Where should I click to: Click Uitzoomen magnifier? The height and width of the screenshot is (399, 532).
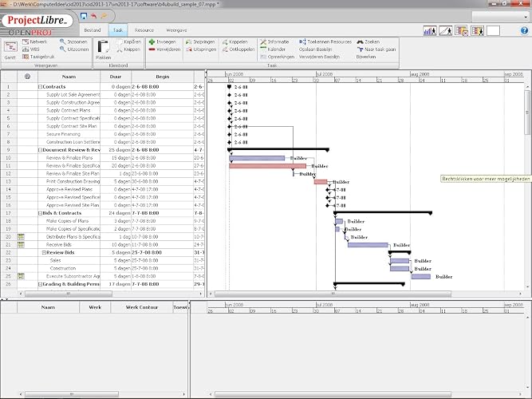click(x=74, y=49)
